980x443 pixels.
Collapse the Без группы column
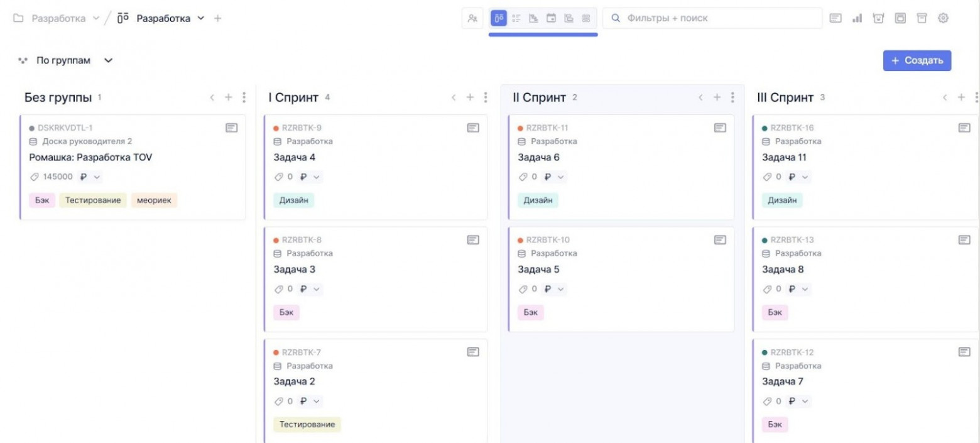pyautogui.click(x=212, y=97)
